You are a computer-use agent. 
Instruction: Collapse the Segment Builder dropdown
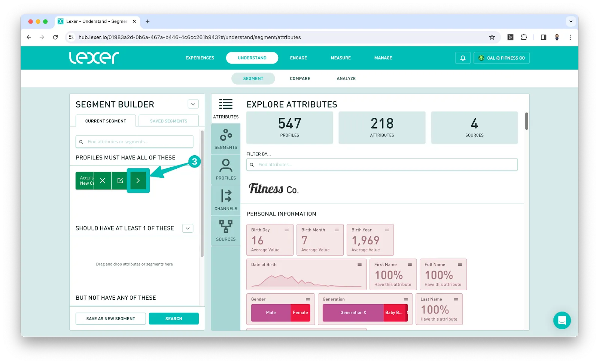(193, 104)
